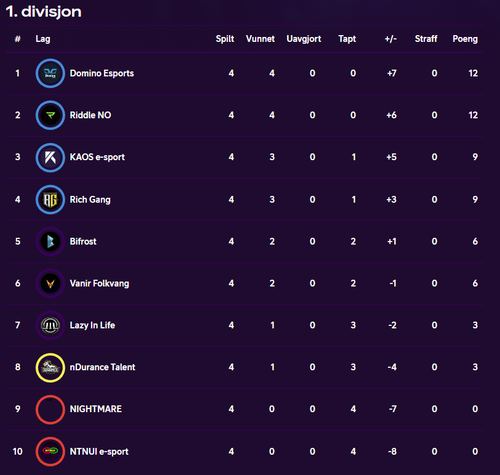Click the Uavgjort column header

click(x=304, y=39)
